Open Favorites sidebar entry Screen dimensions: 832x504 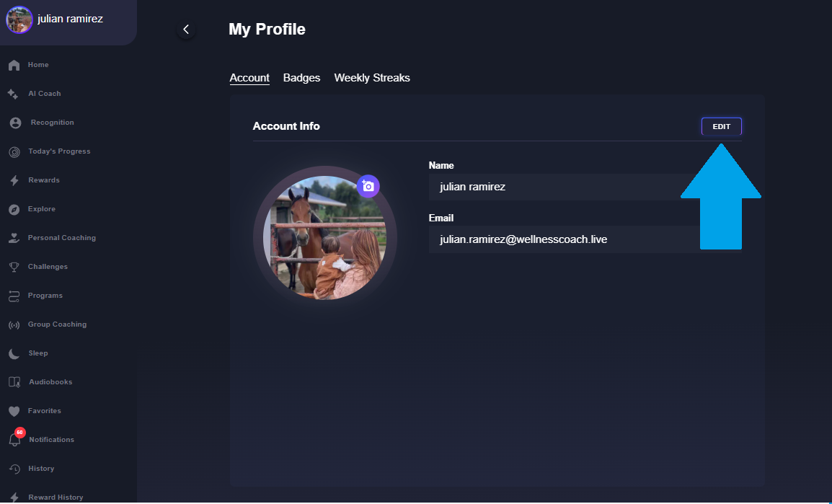point(44,411)
